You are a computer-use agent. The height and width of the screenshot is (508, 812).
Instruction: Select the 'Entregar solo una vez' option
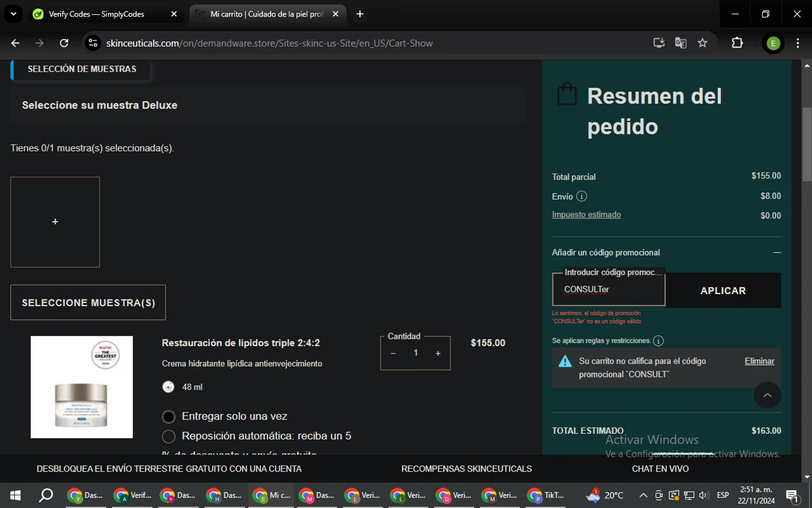pos(169,416)
